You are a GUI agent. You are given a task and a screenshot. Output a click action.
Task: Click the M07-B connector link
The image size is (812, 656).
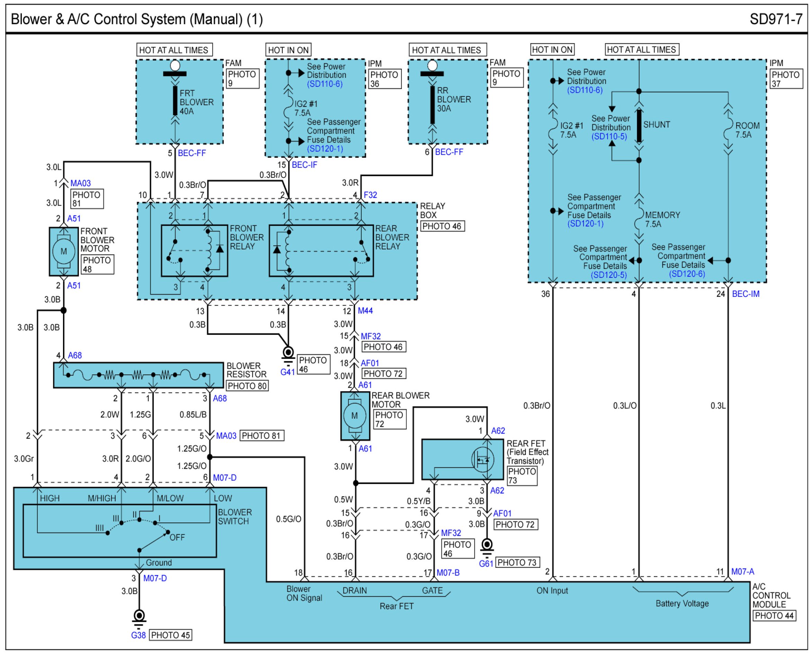[x=448, y=573]
